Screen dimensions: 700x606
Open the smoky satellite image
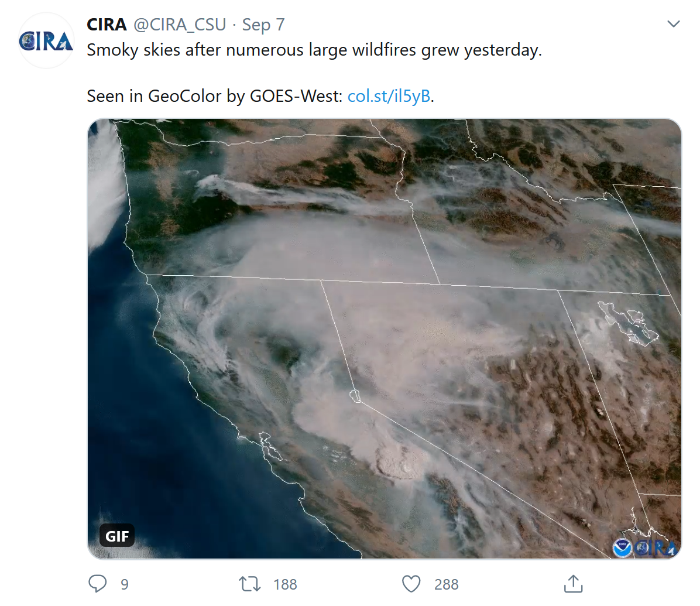coord(384,338)
